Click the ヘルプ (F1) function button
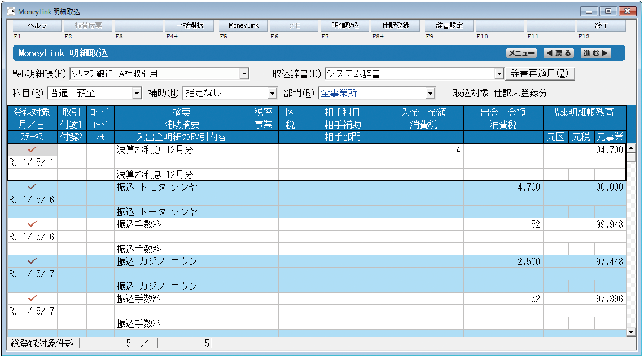The height and width of the screenshot is (358, 644). (37, 26)
